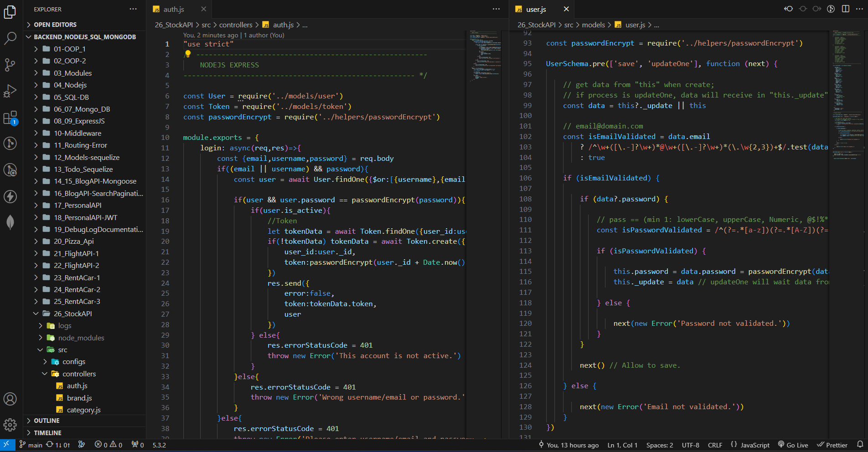
Task: Switch to the user.js tab
Action: click(536, 9)
